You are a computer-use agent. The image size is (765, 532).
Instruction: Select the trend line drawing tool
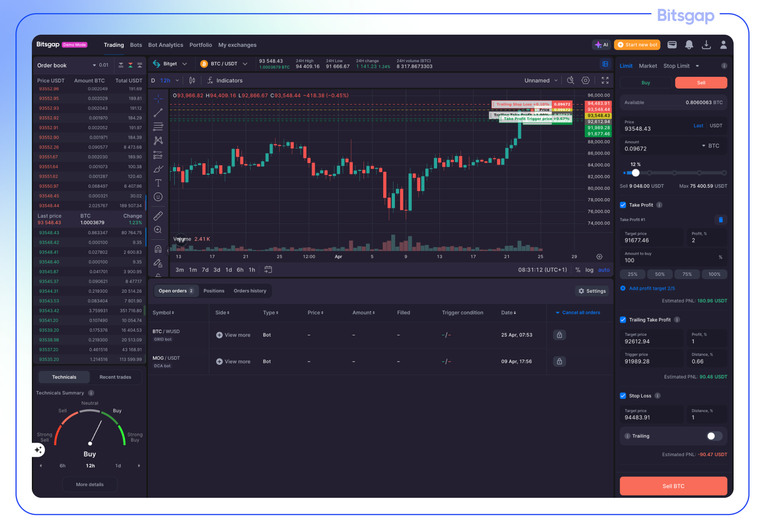[x=158, y=113]
